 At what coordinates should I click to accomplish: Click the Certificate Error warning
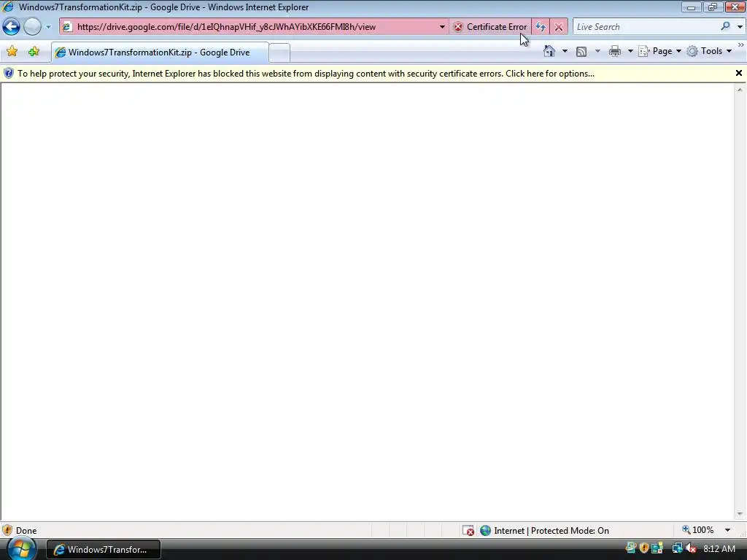point(491,27)
